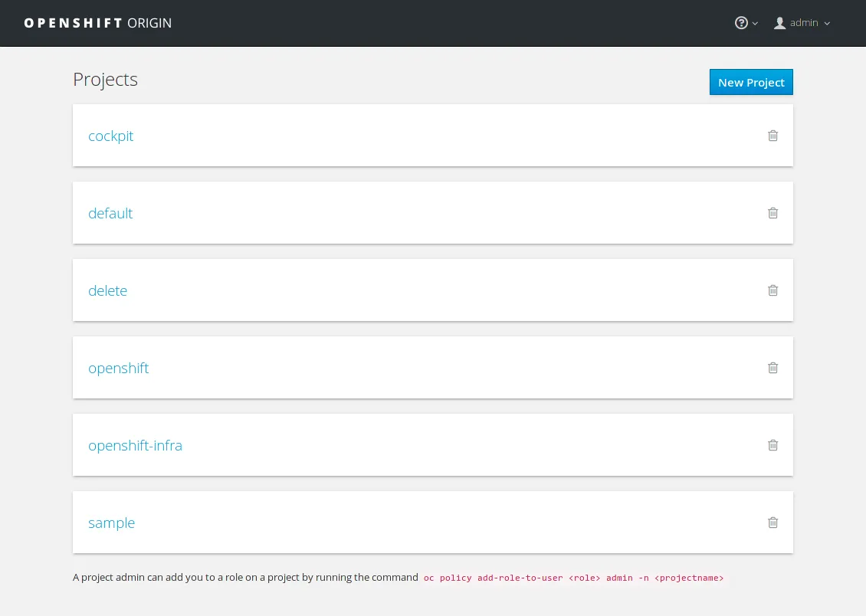
Task: Click the admin user avatar icon
Action: click(779, 22)
